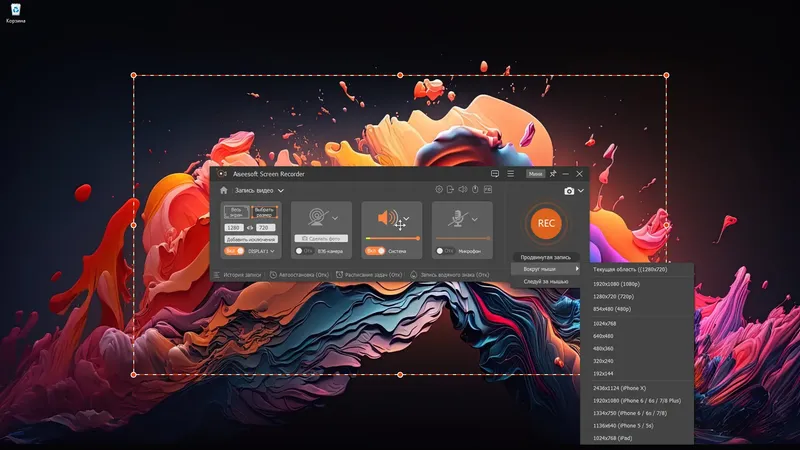Choose the 2436x1124 (iPhone X) preset

coord(637,388)
